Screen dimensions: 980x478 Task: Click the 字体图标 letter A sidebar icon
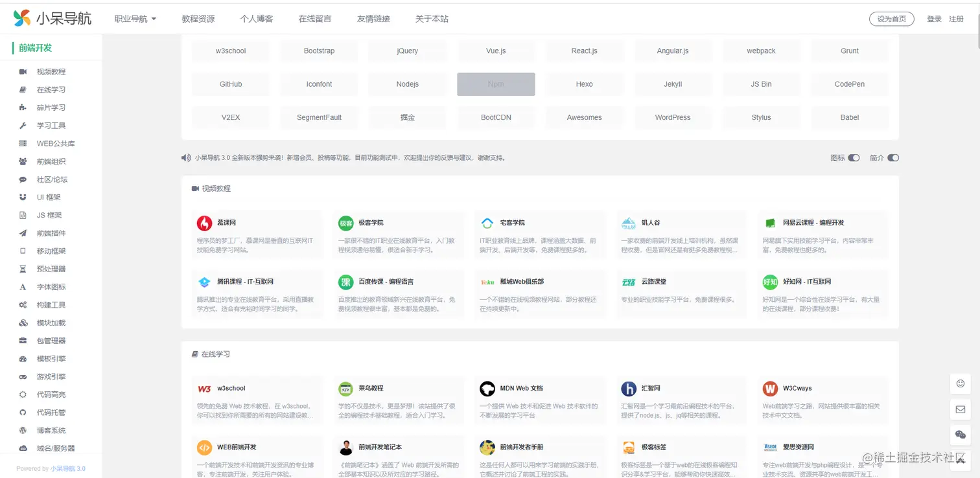pos(23,287)
